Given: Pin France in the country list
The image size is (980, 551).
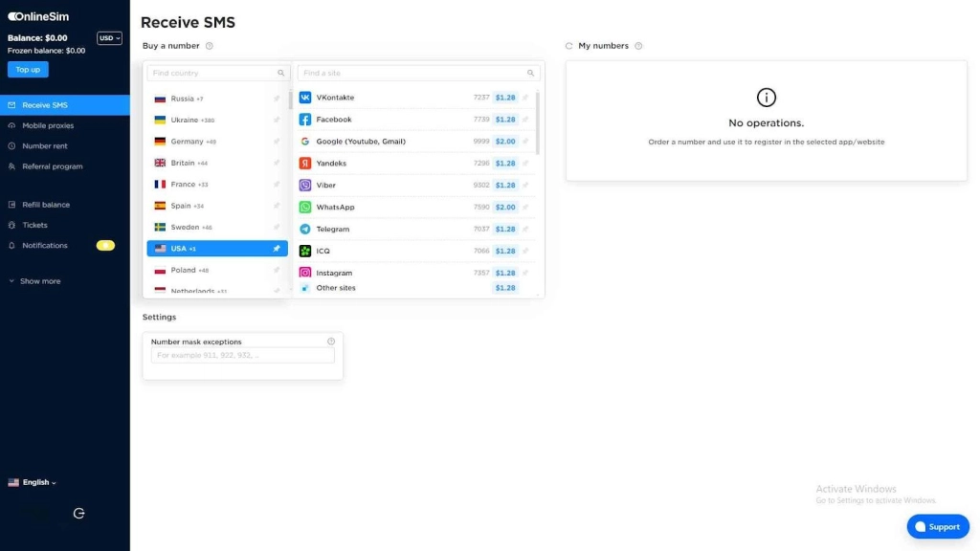Looking at the screenshot, I should (277, 185).
